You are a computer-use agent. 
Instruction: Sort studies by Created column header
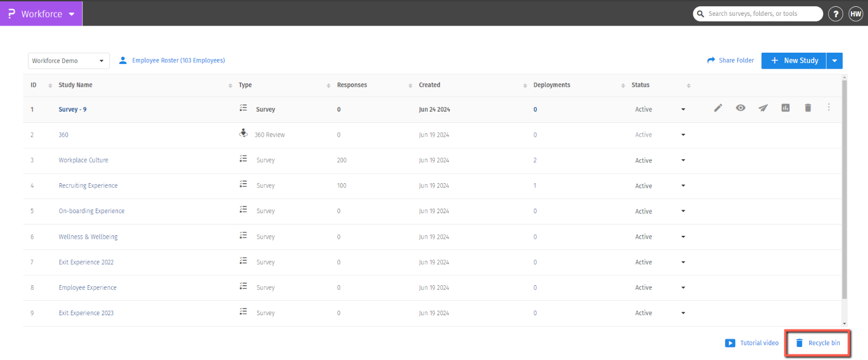point(429,85)
